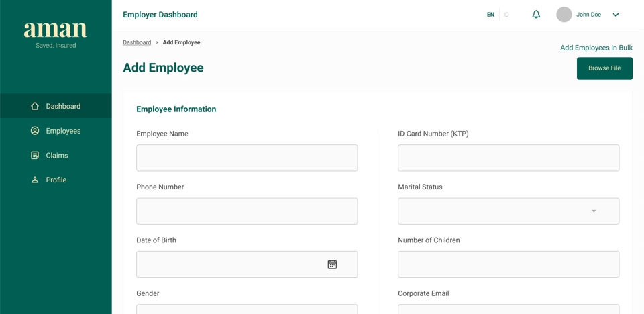This screenshot has height=314, width=644.
Task: Click the Add Employee page heading
Action: click(x=163, y=68)
